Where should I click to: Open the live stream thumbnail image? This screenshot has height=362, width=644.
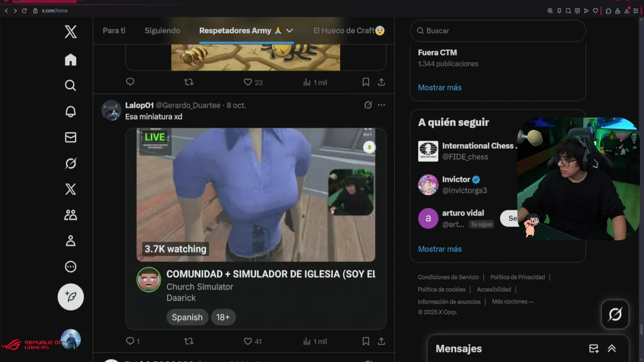[256, 195]
